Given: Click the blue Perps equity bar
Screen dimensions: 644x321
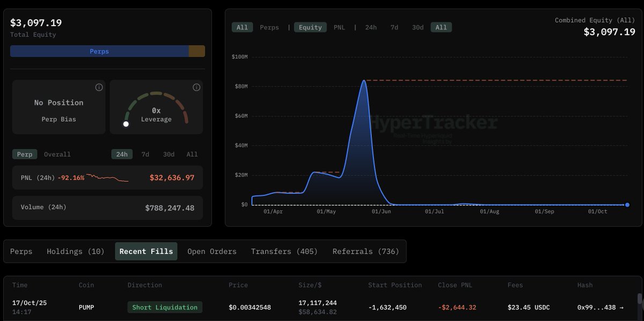Looking at the screenshot, I should pos(99,51).
